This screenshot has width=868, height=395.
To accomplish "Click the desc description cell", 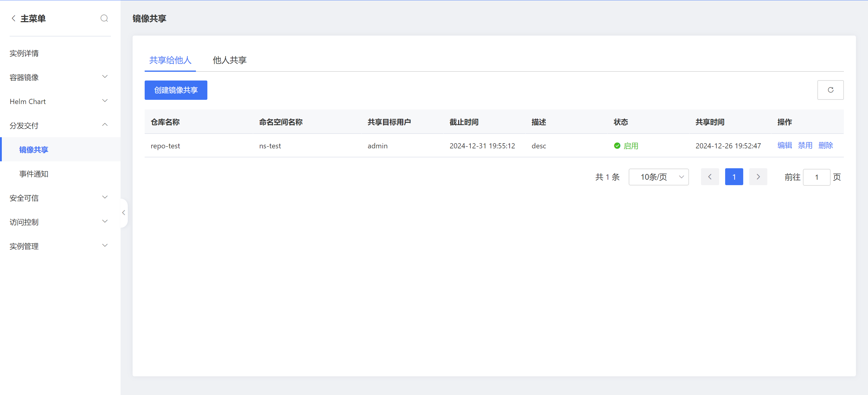I will [539, 146].
